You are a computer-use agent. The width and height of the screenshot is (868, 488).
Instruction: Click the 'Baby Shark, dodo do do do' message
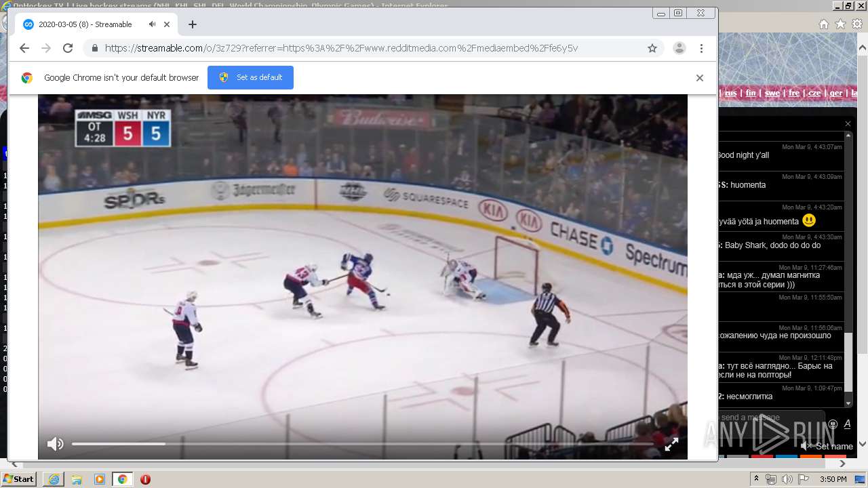click(772, 245)
